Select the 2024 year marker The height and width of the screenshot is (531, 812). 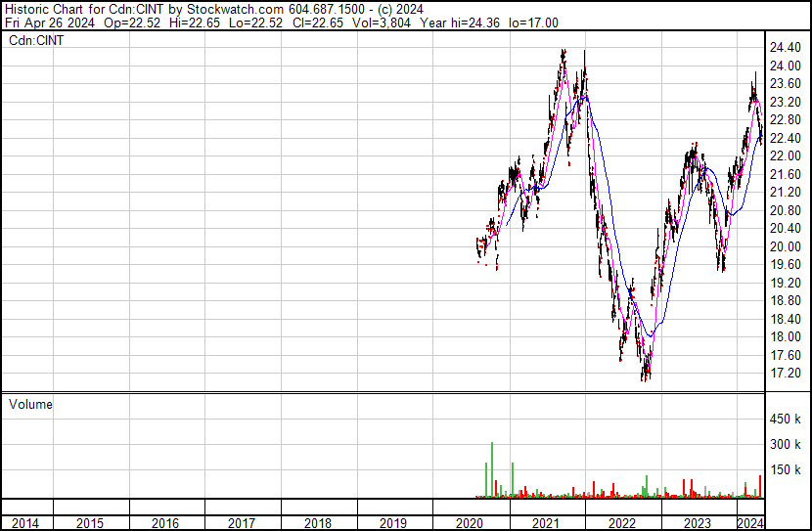click(750, 523)
